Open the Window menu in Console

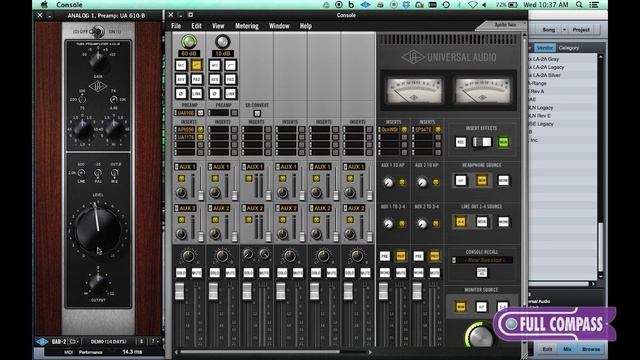click(279, 26)
